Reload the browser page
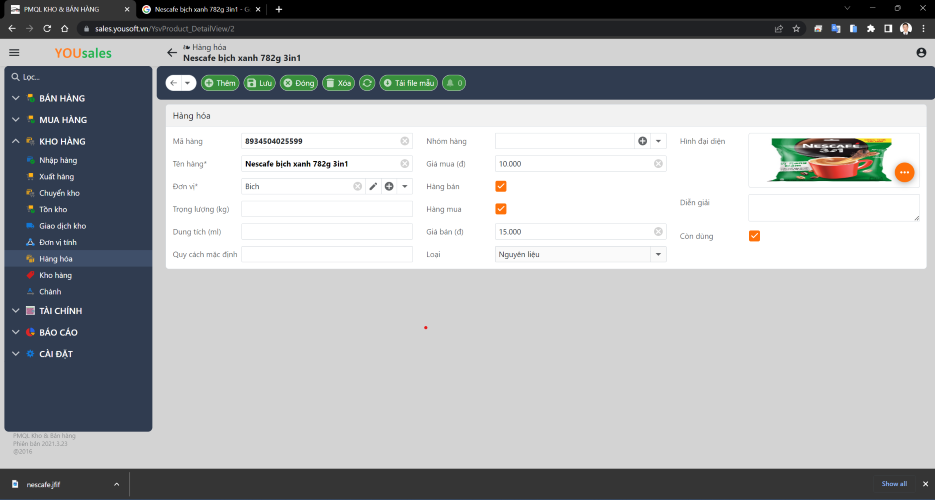935x500 pixels. tap(47, 29)
